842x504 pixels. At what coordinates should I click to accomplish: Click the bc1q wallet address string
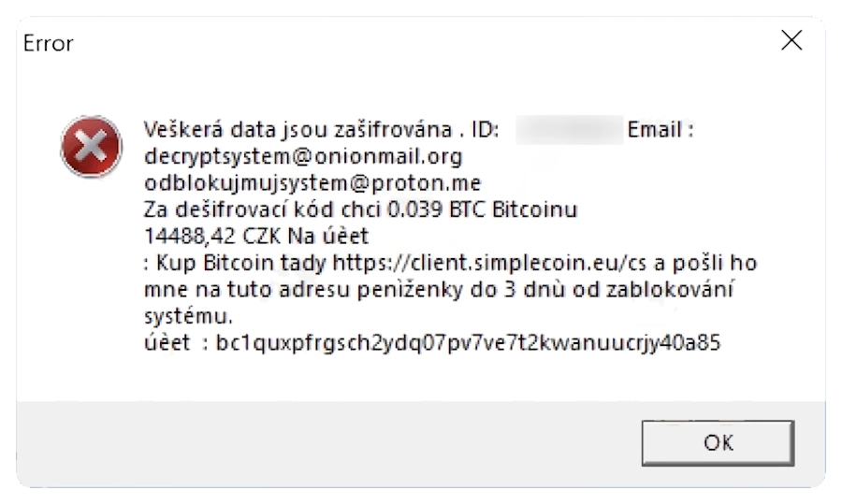point(468,343)
